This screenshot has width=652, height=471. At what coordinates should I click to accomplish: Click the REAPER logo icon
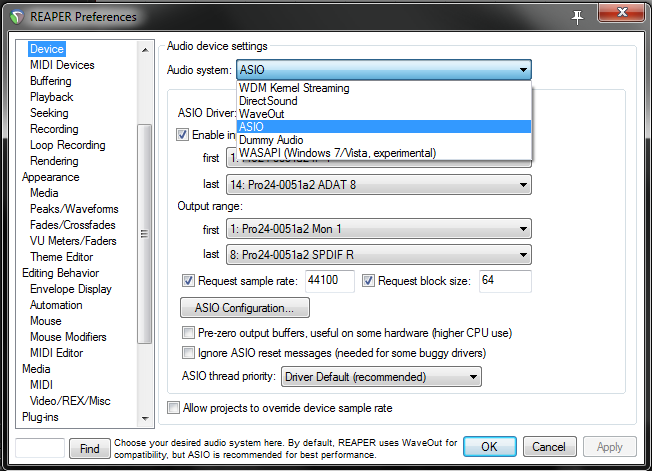click(17, 17)
